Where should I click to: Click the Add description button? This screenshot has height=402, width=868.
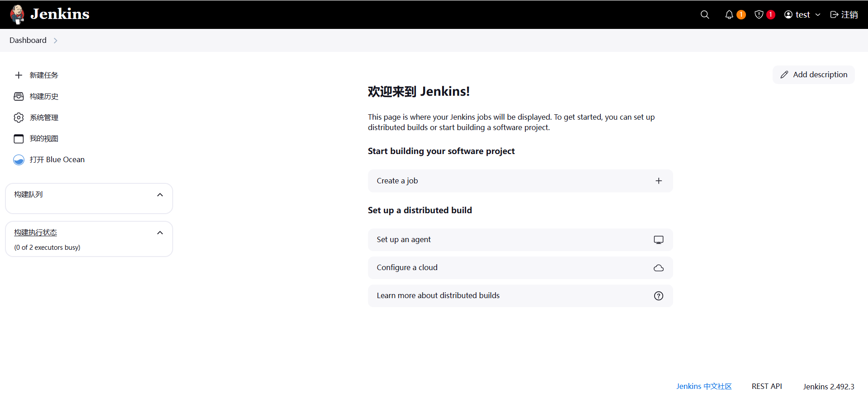tap(814, 75)
